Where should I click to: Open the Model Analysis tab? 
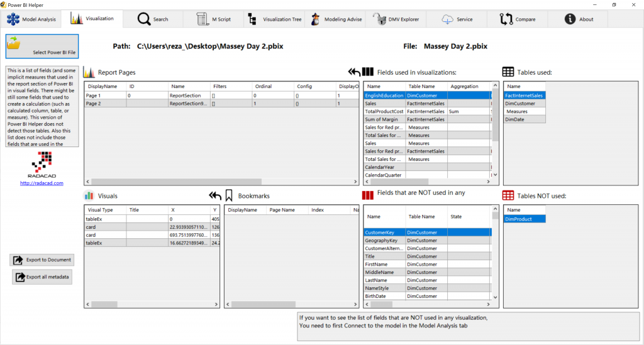(x=32, y=19)
